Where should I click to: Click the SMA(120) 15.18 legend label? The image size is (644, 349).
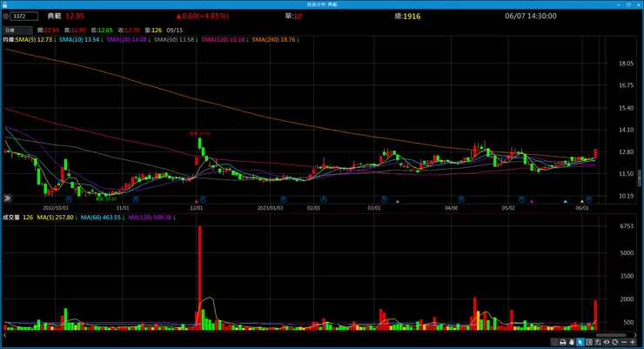tap(223, 40)
